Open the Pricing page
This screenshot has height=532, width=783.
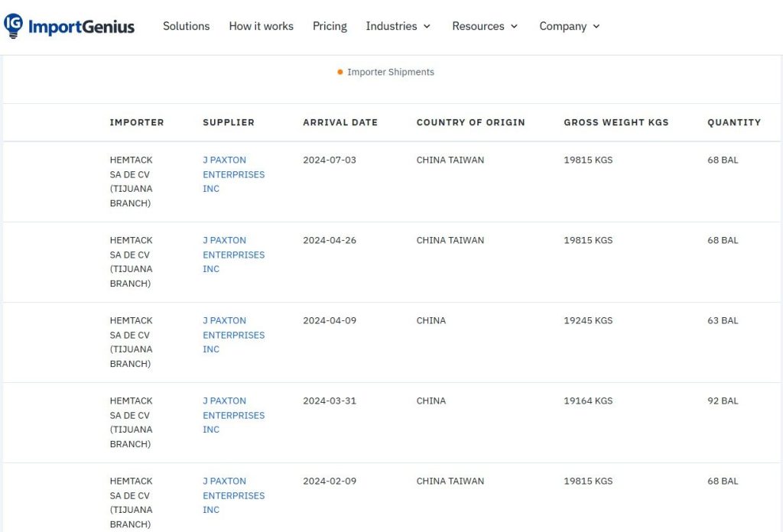coord(330,26)
